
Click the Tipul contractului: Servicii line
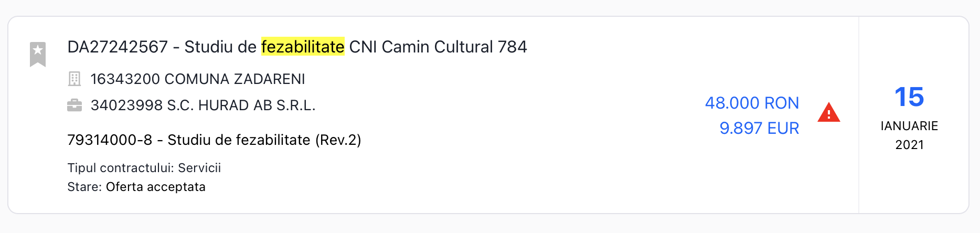144,168
